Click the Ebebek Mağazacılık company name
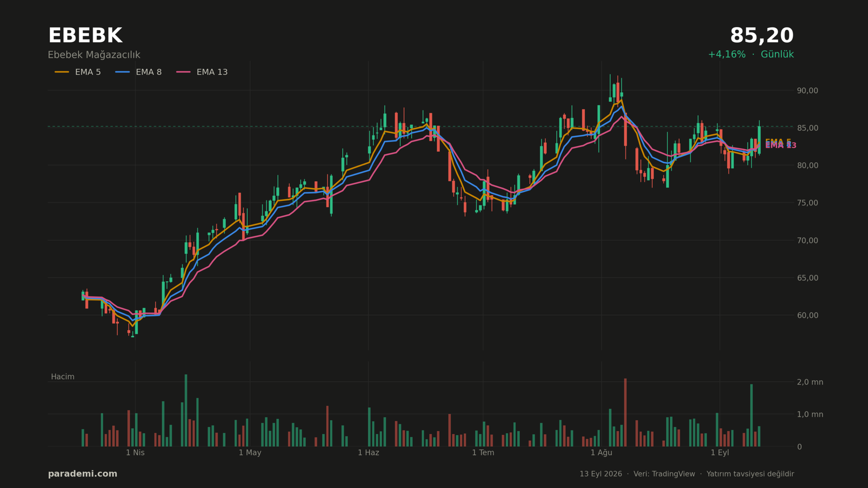This screenshot has height=488, width=868. tap(94, 55)
